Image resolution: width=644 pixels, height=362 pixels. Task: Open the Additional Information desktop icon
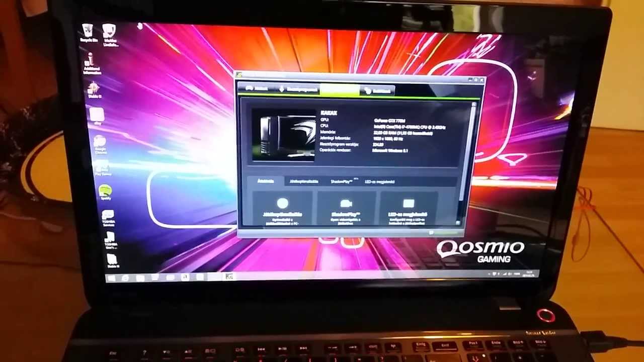(x=92, y=64)
